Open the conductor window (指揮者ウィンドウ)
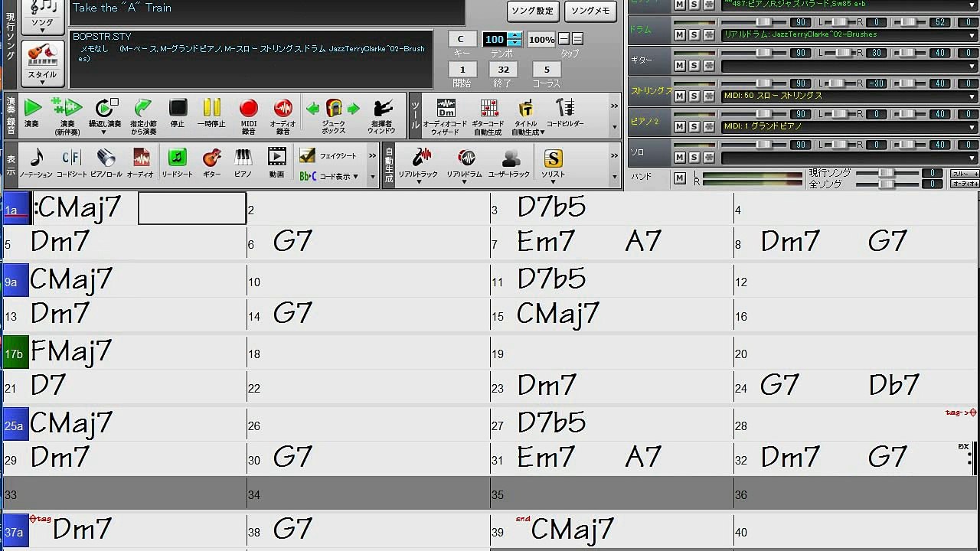 point(382,116)
